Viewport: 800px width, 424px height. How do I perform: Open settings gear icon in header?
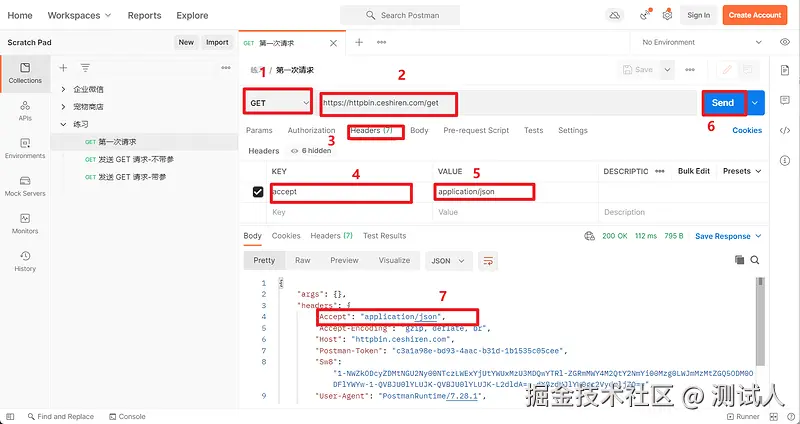pos(667,15)
